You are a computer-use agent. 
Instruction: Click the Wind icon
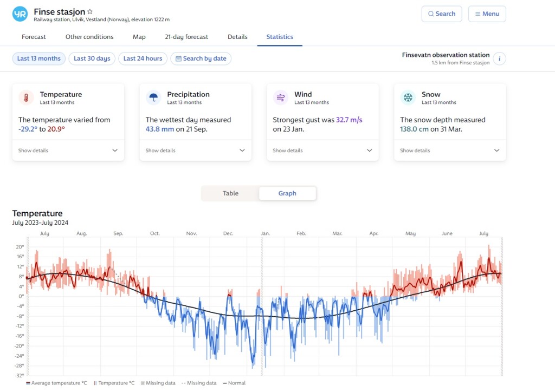pyautogui.click(x=281, y=97)
